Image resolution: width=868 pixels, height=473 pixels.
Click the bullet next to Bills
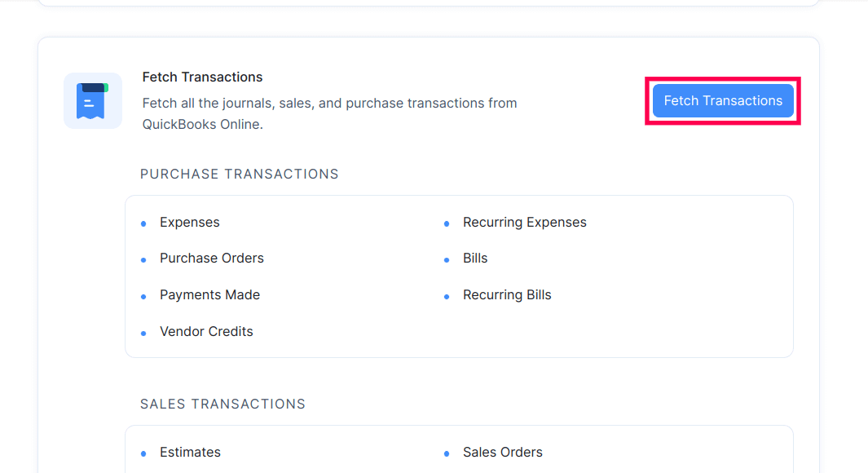tap(447, 258)
